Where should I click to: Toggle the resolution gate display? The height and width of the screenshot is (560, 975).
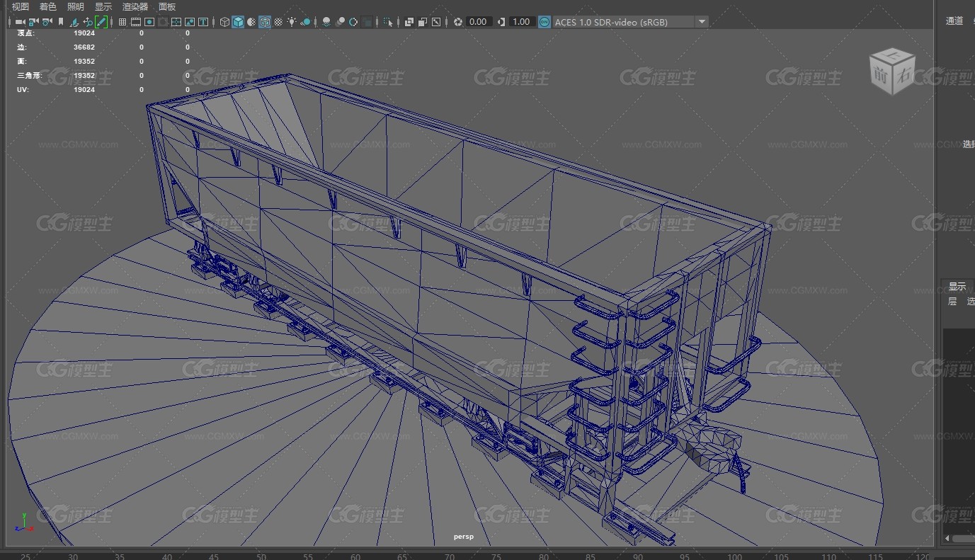tap(149, 22)
